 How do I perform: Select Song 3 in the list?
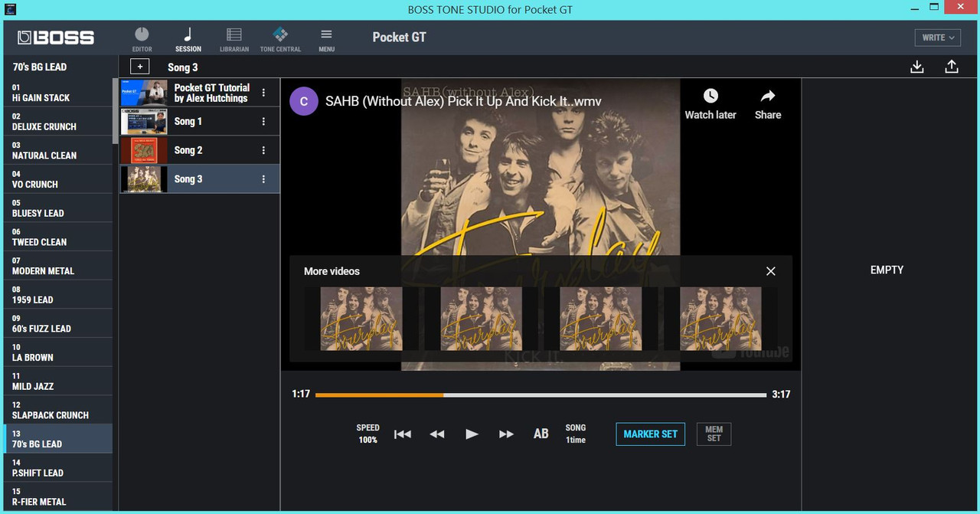[200, 179]
